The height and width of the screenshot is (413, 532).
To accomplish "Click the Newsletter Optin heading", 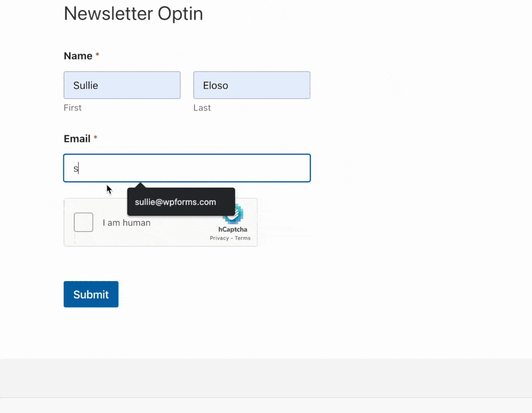I will [133, 13].
